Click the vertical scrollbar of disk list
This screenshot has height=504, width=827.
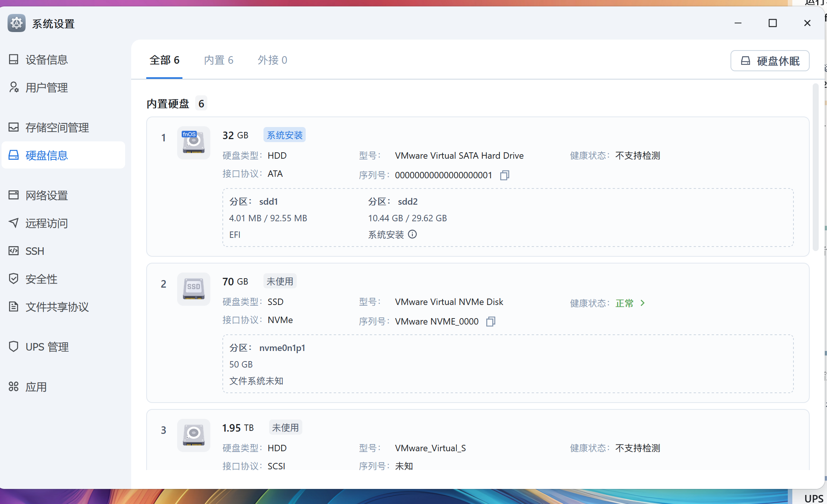(816, 167)
